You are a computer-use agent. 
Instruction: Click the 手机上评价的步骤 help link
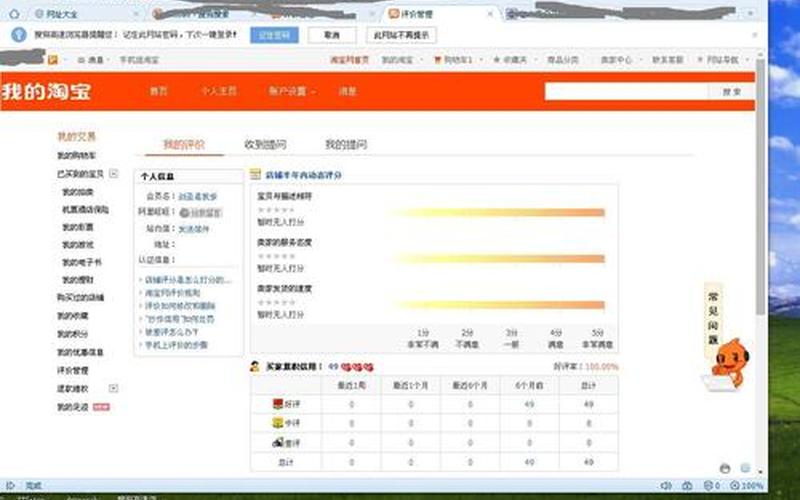pos(177,345)
